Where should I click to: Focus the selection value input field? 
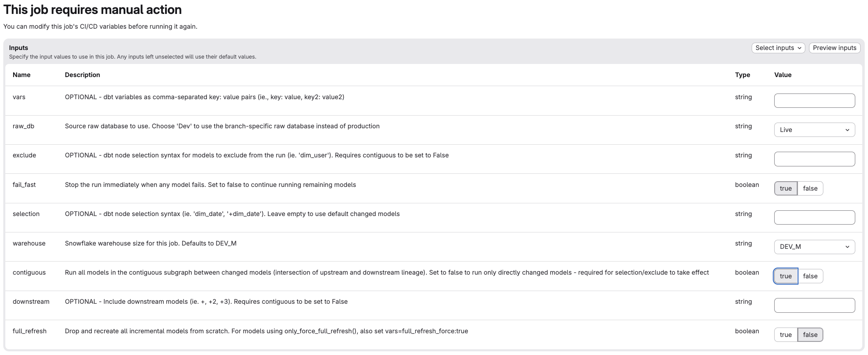(814, 217)
